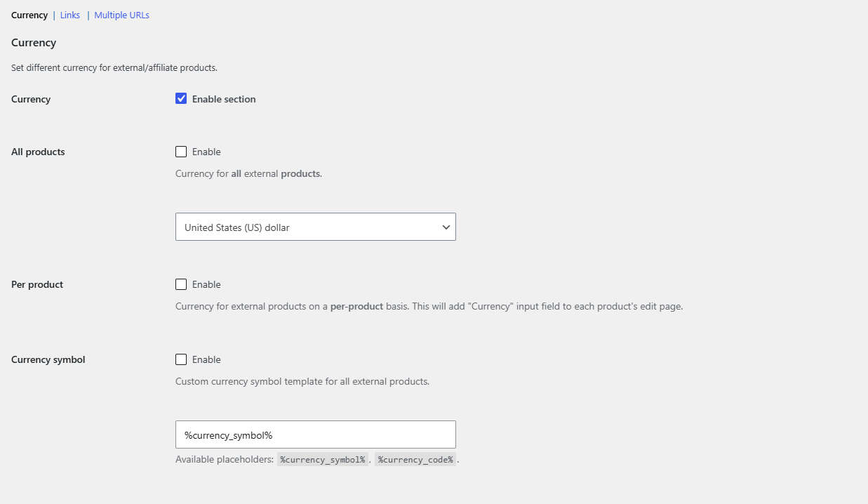Click the Currency section heading
This screenshot has height=504, width=868.
click(x=34, y=43)
